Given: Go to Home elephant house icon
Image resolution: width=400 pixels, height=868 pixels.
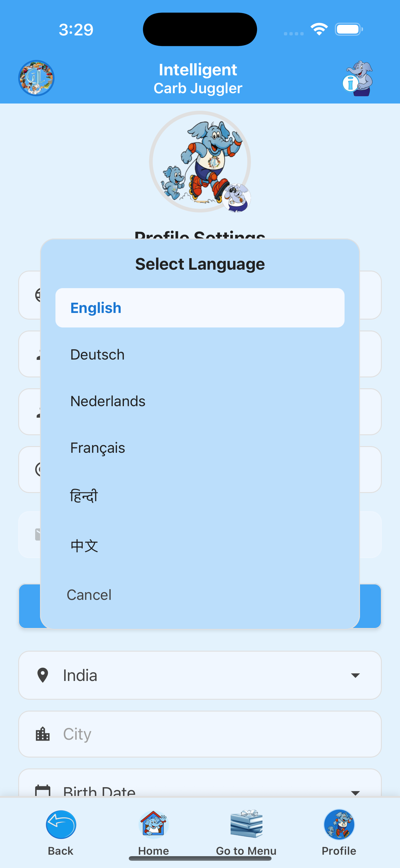Looking at the screenshot, I should click(x=153, y=824).
